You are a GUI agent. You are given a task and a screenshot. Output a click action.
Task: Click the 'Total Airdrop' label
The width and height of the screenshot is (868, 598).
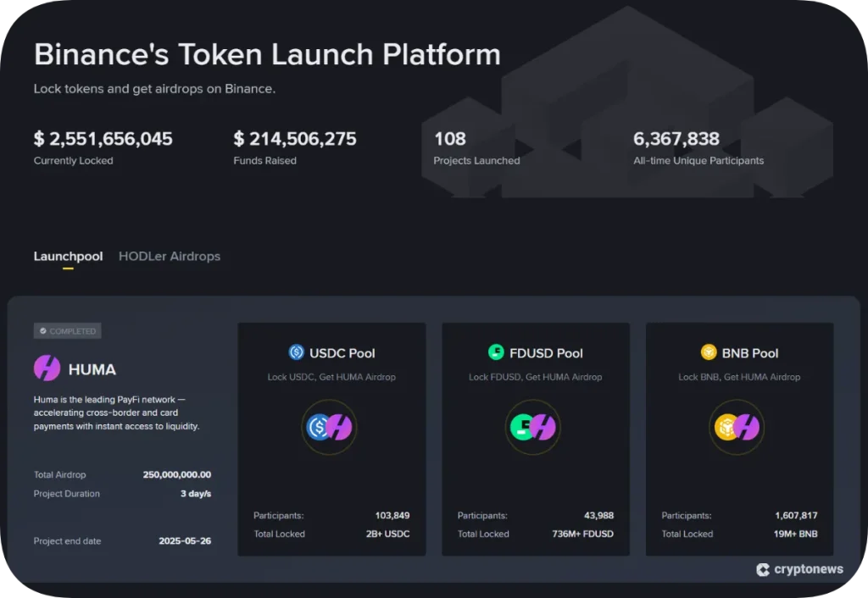(60, 474)
